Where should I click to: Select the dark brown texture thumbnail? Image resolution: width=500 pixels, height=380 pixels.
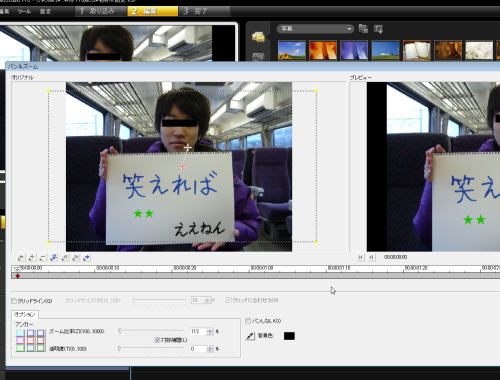(448, 50)
